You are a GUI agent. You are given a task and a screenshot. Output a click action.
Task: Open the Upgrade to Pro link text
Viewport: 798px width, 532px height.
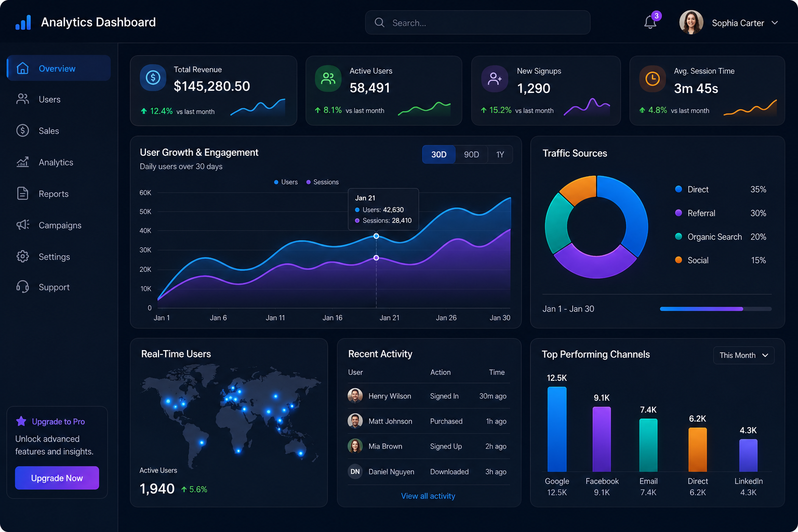pyautogui.click(x=58, y=422)
